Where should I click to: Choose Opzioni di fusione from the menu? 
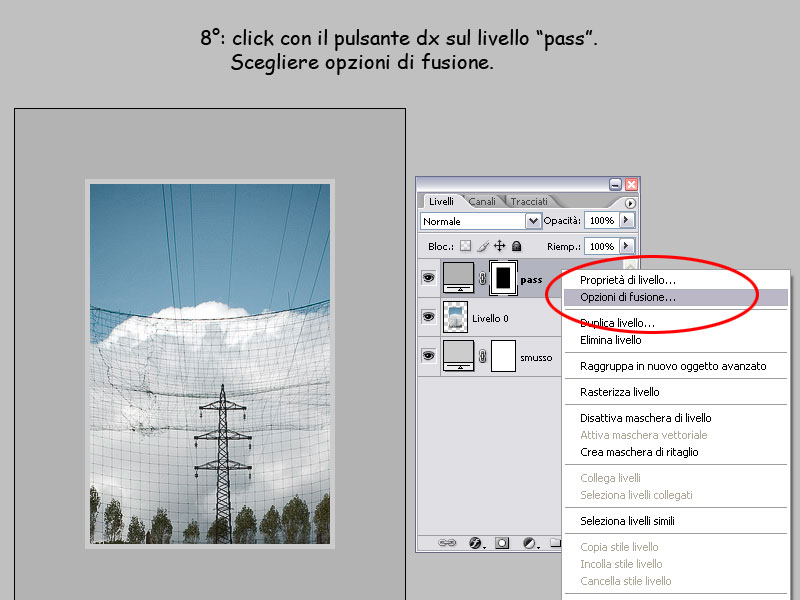628,297
